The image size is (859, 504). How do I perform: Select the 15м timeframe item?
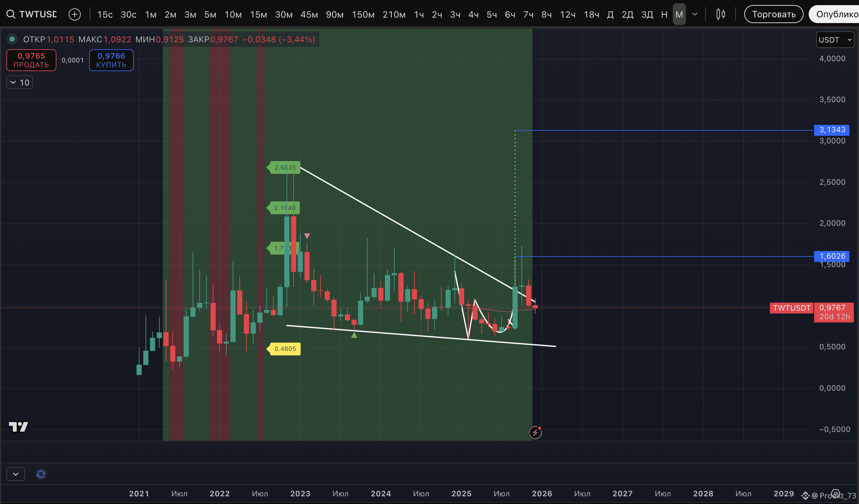point(258,15)
